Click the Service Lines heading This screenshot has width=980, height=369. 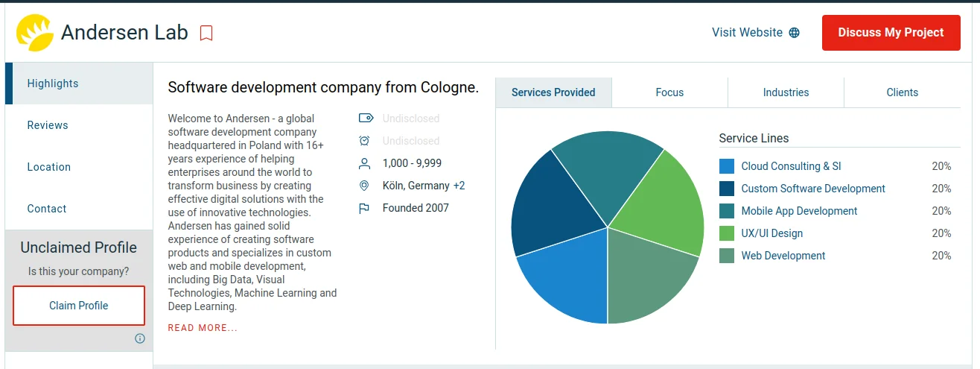coord(754,138)
